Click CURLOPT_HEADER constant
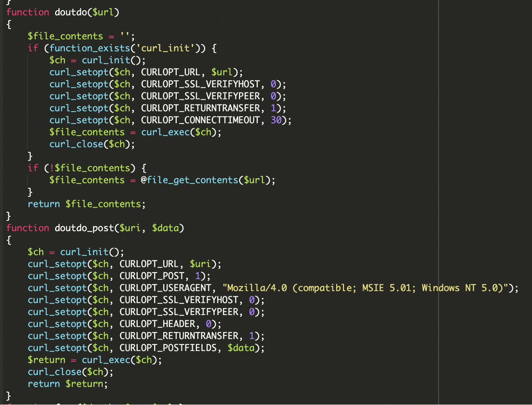 pyautogui.click(x=157, y=324)
